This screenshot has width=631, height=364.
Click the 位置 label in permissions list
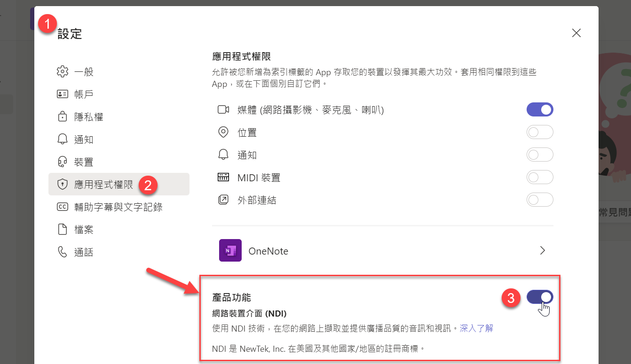pyautogui.click(x=247, y=132)
